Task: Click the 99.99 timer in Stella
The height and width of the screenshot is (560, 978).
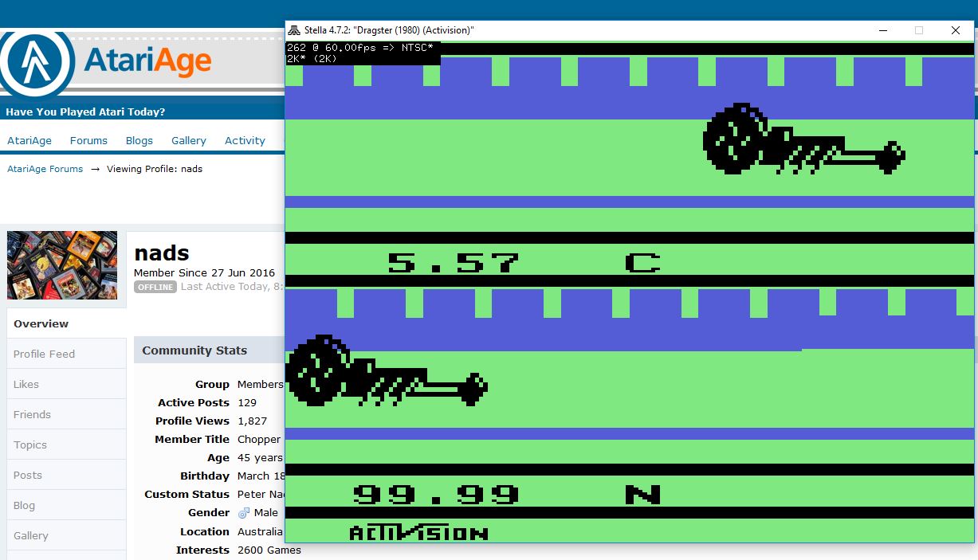Action: click(436, 494)
